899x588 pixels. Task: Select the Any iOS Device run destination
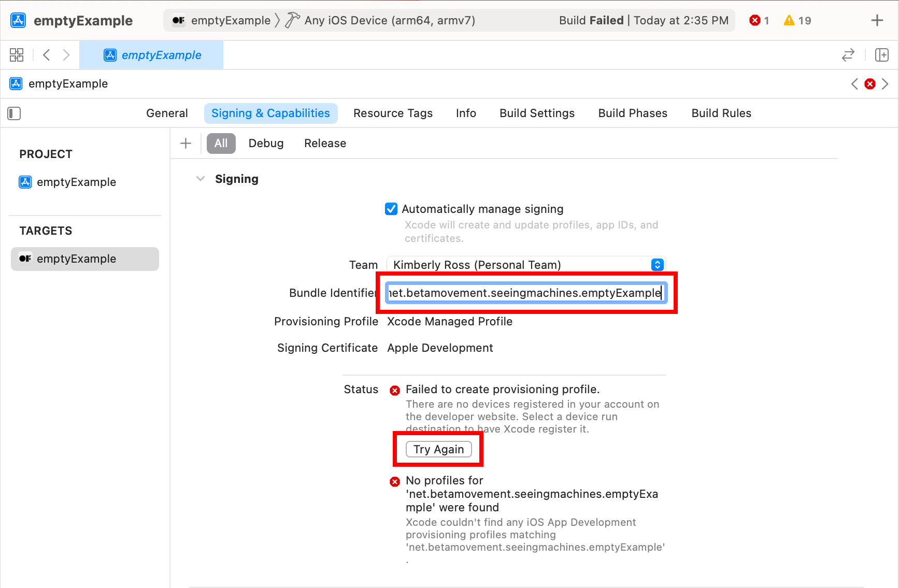[390, 20]
